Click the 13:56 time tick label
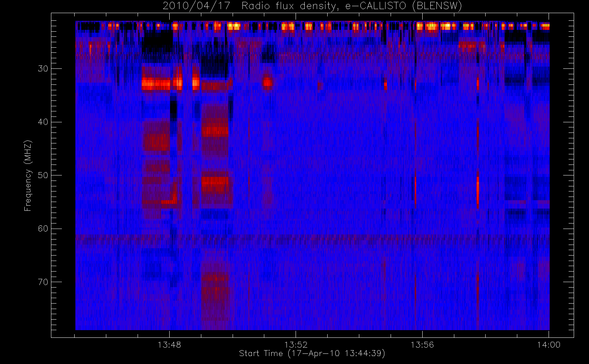Viewport: 589px width, 364px height. [422, 345]
